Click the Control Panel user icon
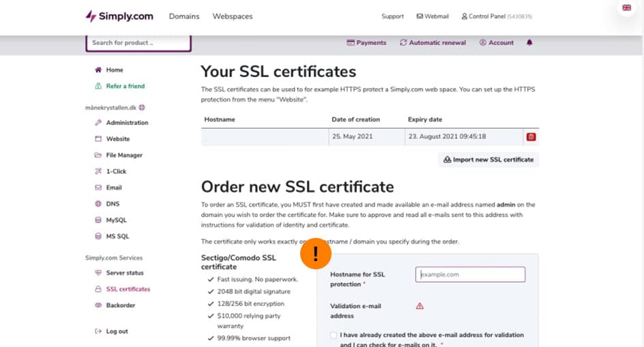This screenshot has width=644, height=347. coord(465,16)
